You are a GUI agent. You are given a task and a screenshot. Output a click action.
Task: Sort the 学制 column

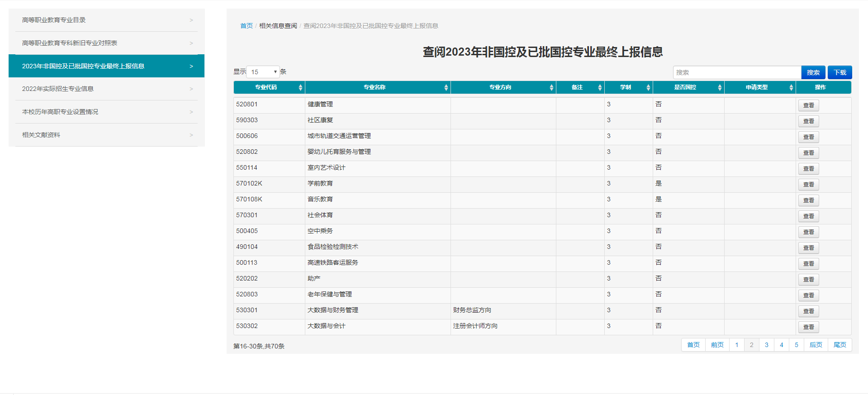tap(648, 88)
